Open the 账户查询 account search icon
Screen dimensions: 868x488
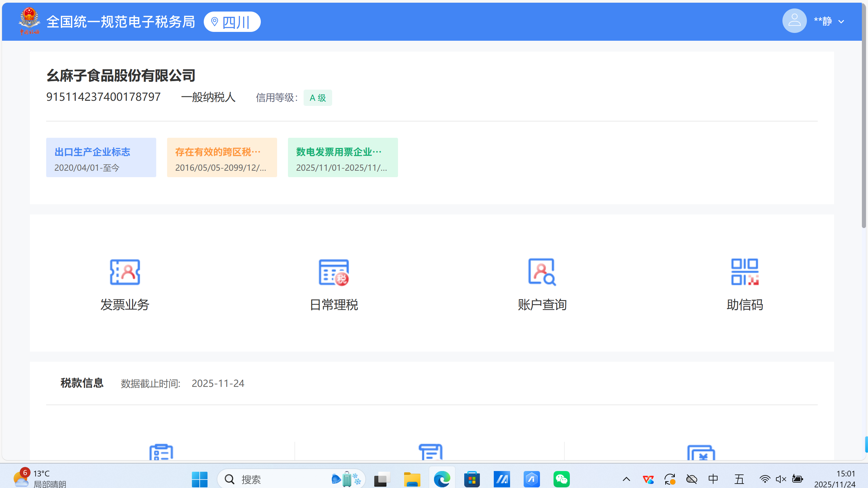click(x=542, y=272)
